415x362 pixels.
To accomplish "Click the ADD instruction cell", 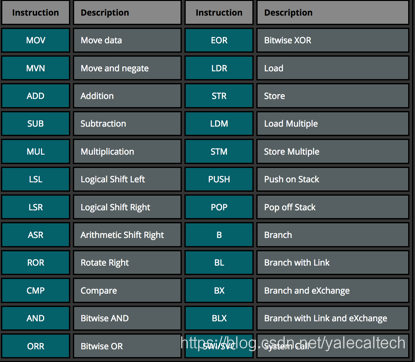I will pyautogui.click(x=36, y=96).
